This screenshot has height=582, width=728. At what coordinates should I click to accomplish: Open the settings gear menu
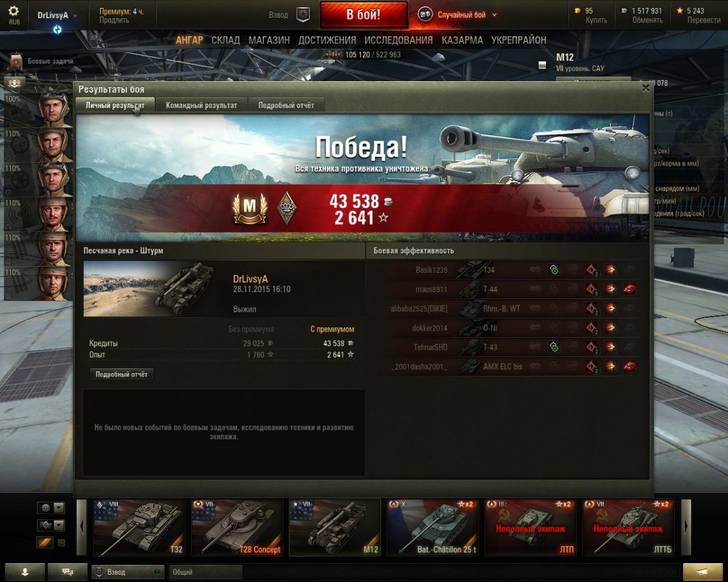[13, 12]
